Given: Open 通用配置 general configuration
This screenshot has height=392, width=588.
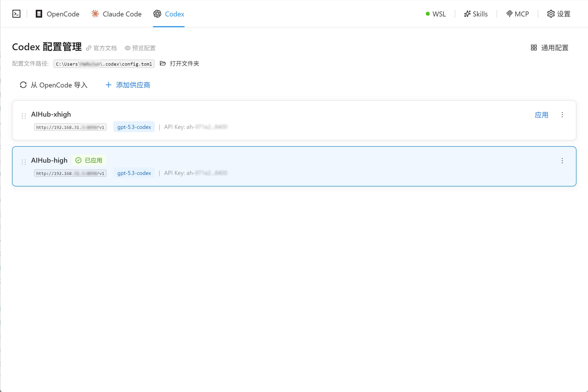Looking at the screenshot, I should point(550,48).
